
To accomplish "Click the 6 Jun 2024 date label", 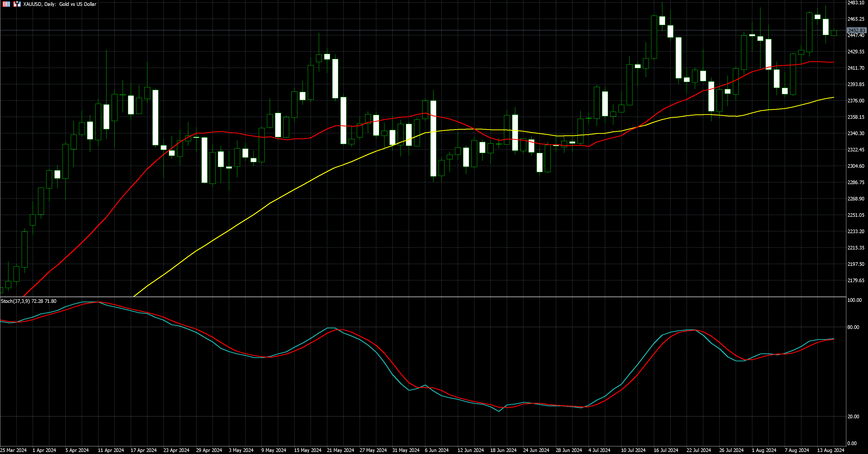I will [437, 450].
